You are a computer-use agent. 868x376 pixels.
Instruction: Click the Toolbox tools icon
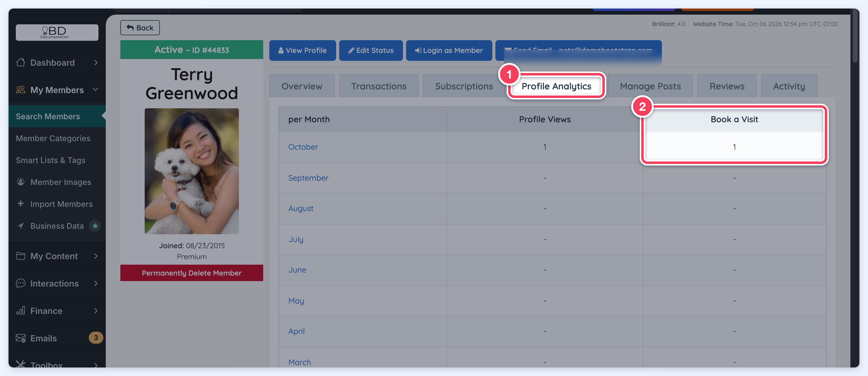(21, 364)
